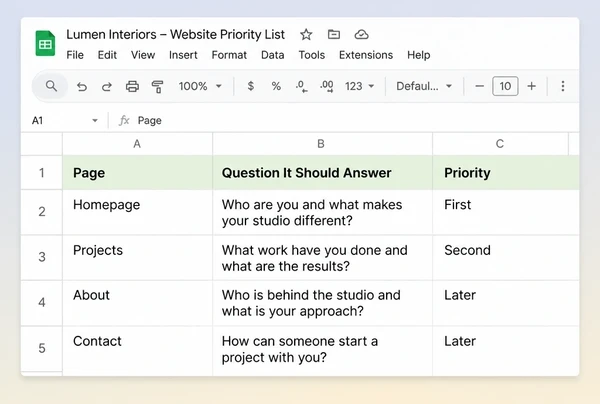Select column A header
This screenshot has width=600, height=404.
tap(137, 144)
